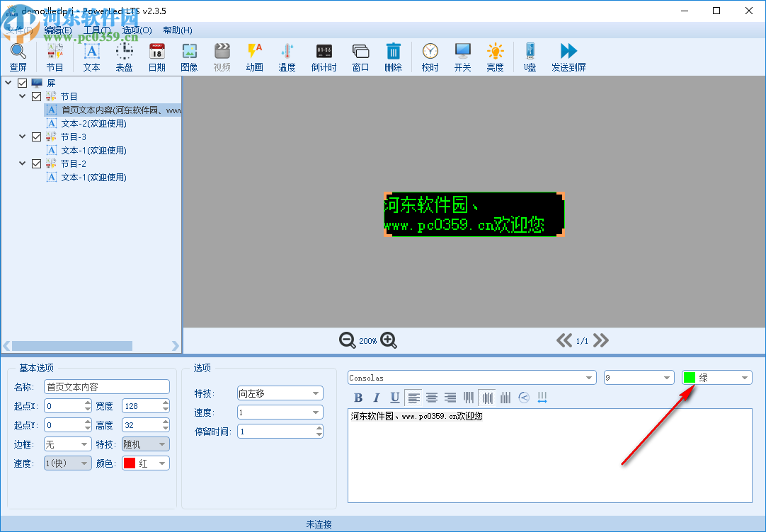
Task: Collapse the 节目-3 tree node
Action: click(x=23, y=137)
